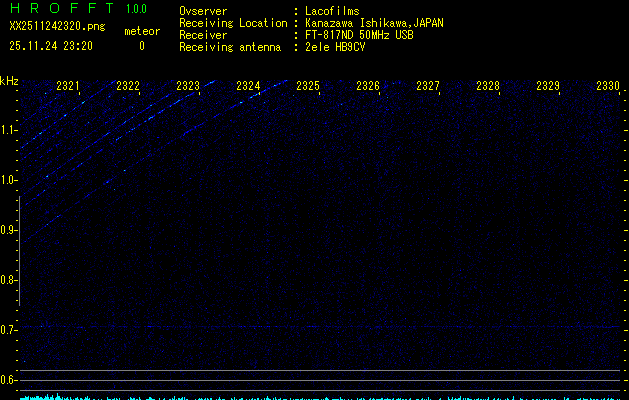Viewport: 629px width, 400px height.
Task: Click the 2325 time marker
Action: point(308,86)
